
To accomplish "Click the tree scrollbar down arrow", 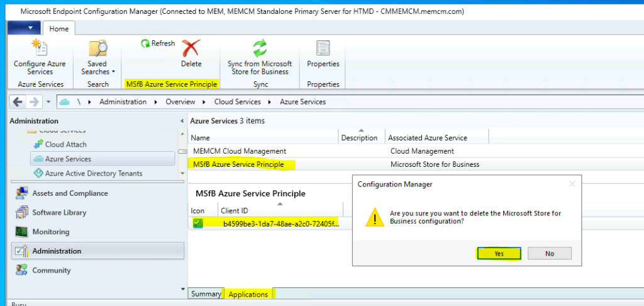I will 183,174.
